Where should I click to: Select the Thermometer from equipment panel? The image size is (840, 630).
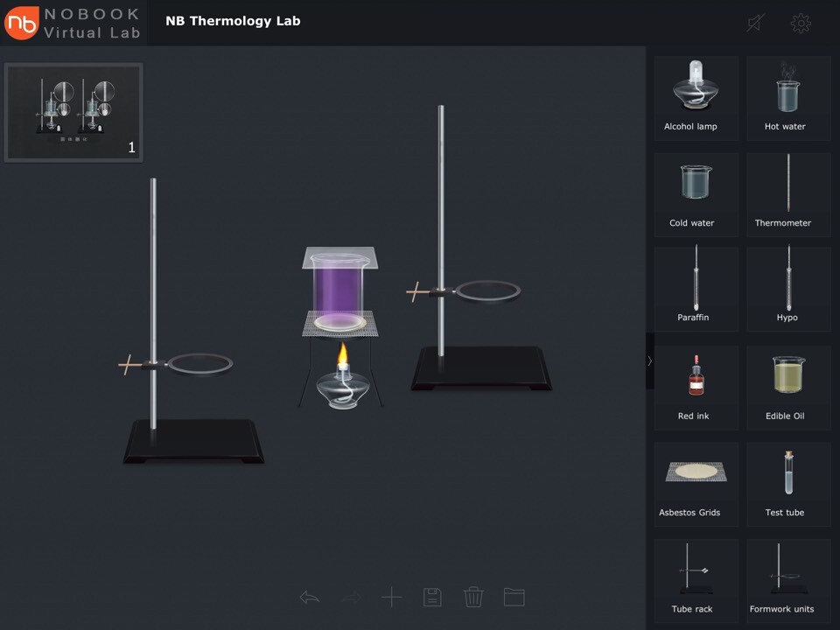[787, 193]
